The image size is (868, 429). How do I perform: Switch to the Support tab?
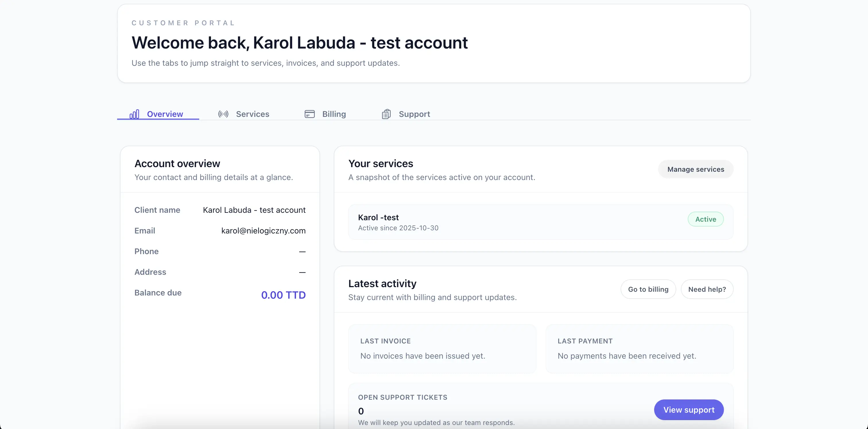414,114
